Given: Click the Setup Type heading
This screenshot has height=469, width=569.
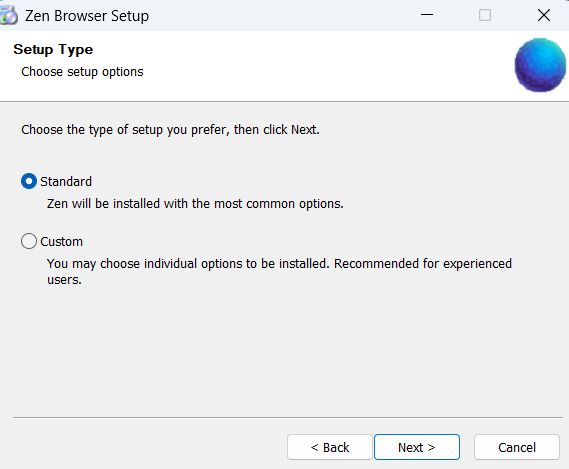Looking at the screenshot, I should (53, 49).
